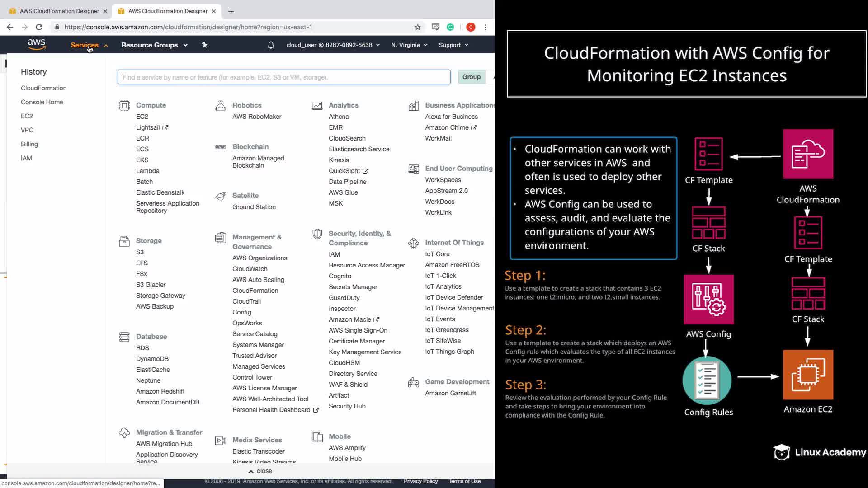Click the Database category icon

coord(124,337)
